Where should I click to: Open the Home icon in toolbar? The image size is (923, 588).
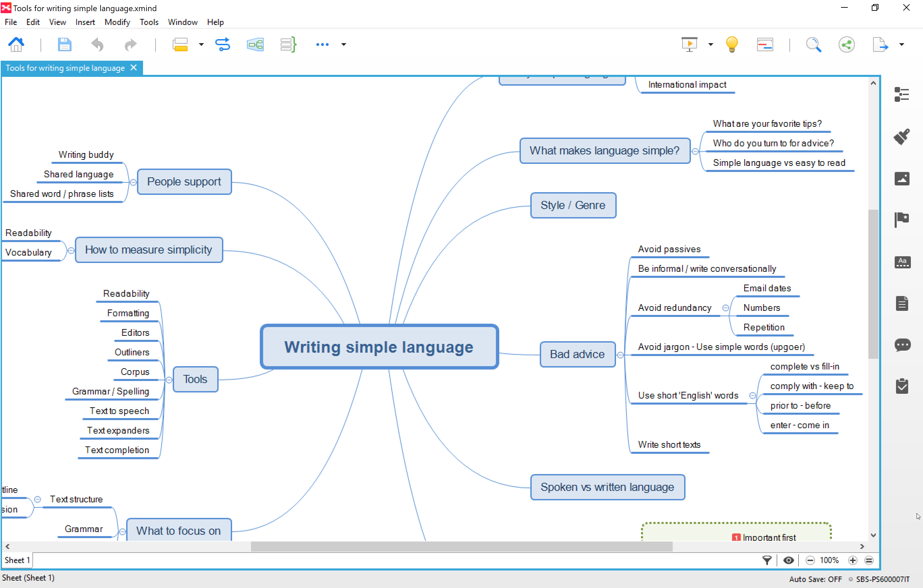16,45
